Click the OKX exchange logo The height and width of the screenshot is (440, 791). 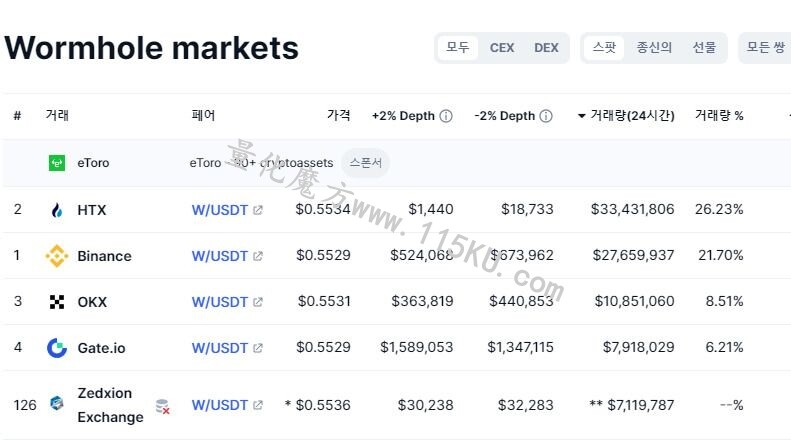tap(57, 302)
